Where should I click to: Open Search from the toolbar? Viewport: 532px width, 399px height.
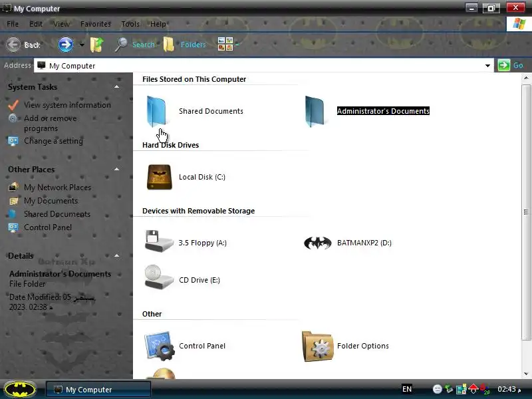(x=135, y=45)
